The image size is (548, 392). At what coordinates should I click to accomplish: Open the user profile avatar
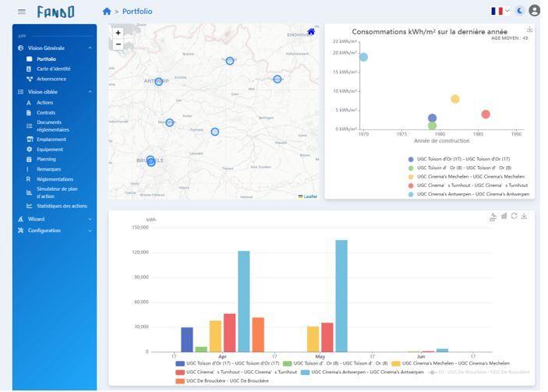click(x=535, y=11)
